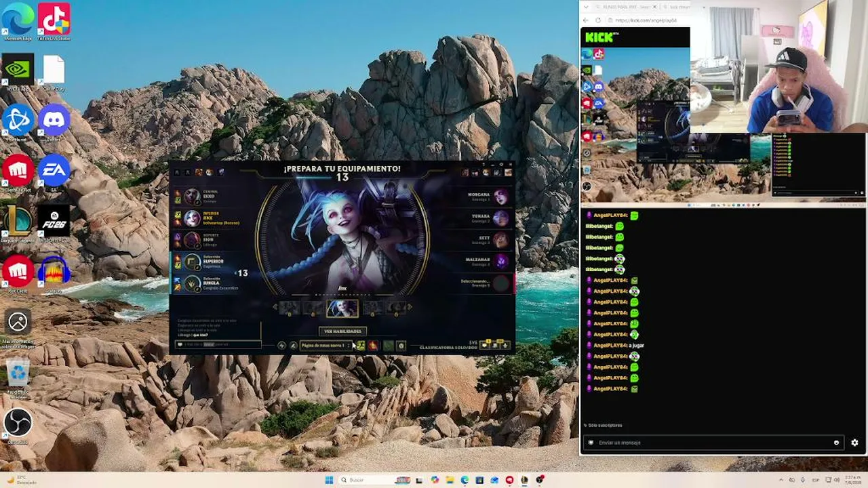The image size is (868, 488).
Task: Click the Morgana enemy portrait
Action: pos(501,197)
